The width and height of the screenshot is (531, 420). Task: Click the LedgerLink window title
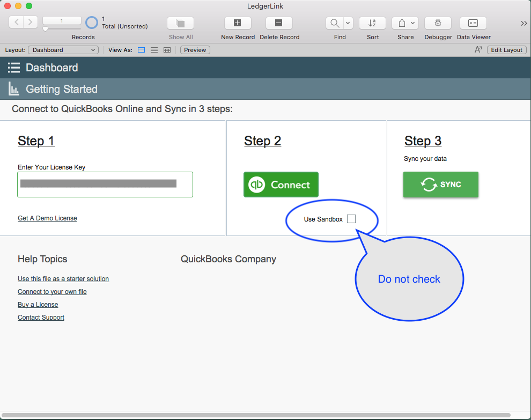265,6
